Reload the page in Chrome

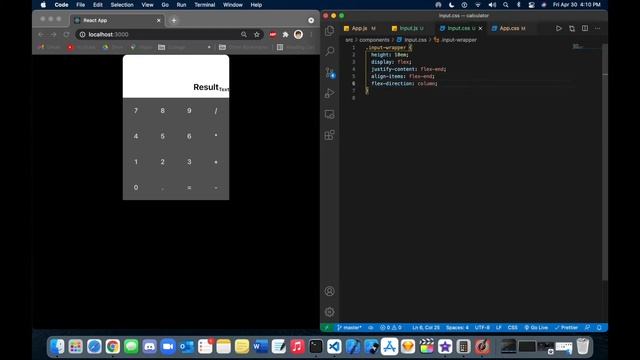(x=67, y=35)
